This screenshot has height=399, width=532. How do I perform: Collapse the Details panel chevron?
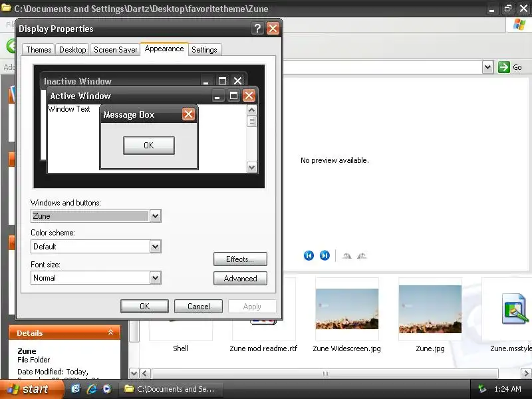click(110, 332)
